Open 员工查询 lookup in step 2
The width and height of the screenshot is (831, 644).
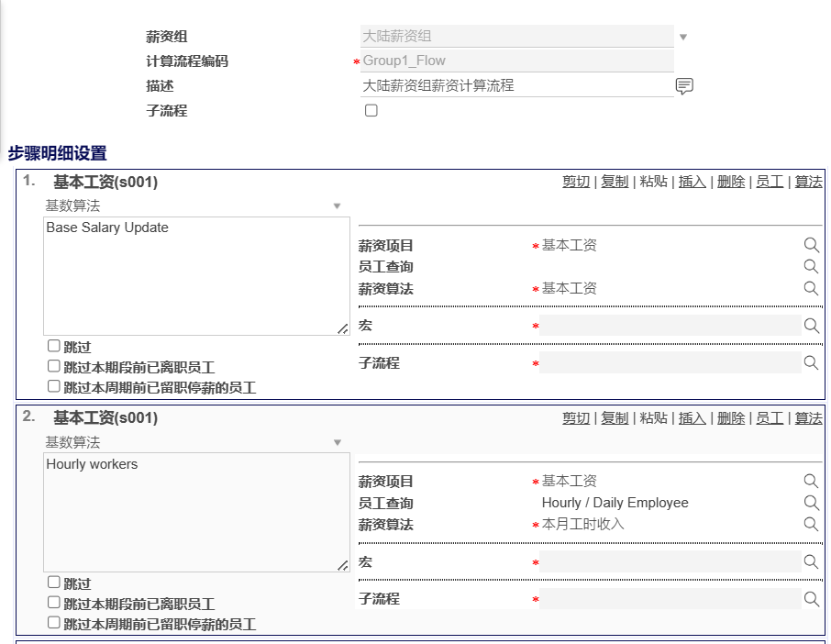[x=811, y=503]
